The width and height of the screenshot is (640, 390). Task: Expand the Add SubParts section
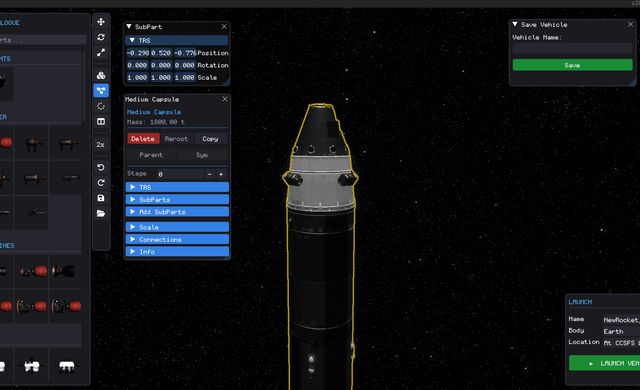pos(177,212)
